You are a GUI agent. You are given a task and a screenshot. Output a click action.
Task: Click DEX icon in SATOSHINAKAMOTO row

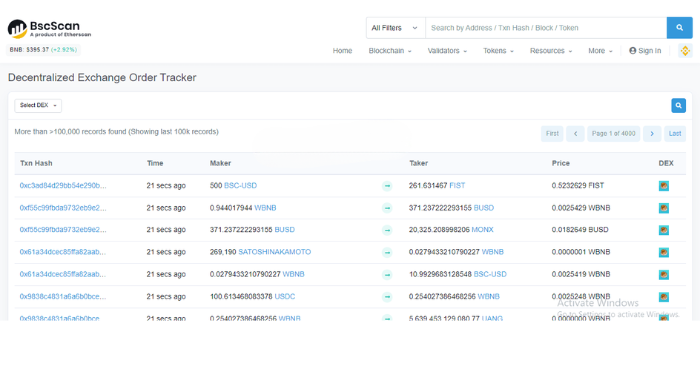(x=664, y=252)
